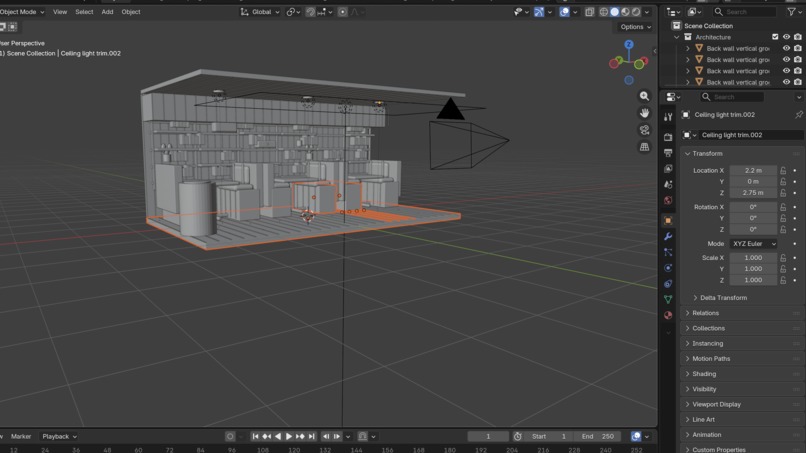806x453 pixels.
Task: Click the Scale X value field
Action: pyautogui.click(x=753, y=258)
